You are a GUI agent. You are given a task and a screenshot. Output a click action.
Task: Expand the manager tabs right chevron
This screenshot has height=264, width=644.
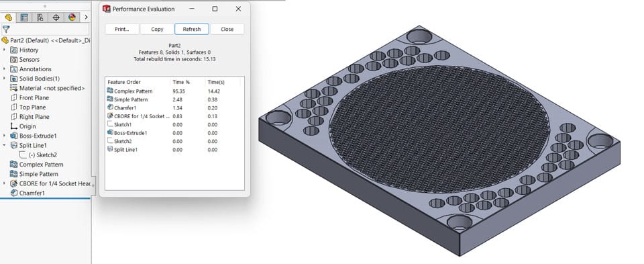pyautogui.click(x=86, y=17)
